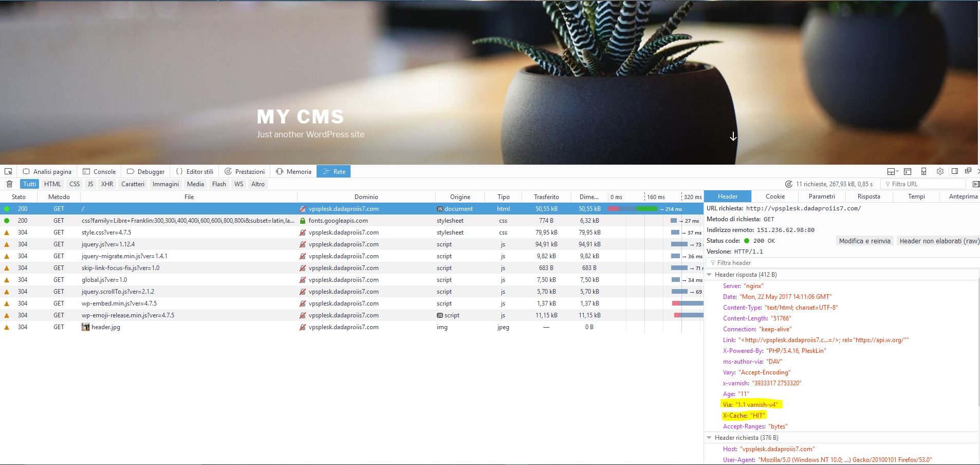
Task: Open the Risposta details tab
Action: [868, 196]
